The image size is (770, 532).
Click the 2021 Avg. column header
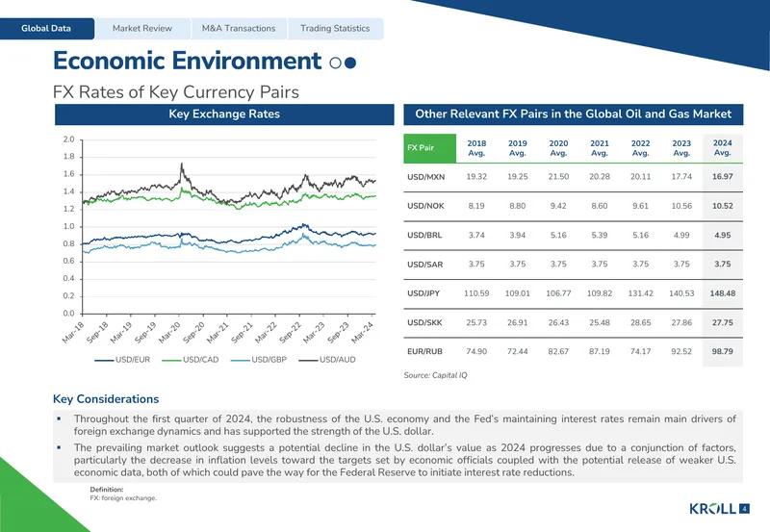599,148
